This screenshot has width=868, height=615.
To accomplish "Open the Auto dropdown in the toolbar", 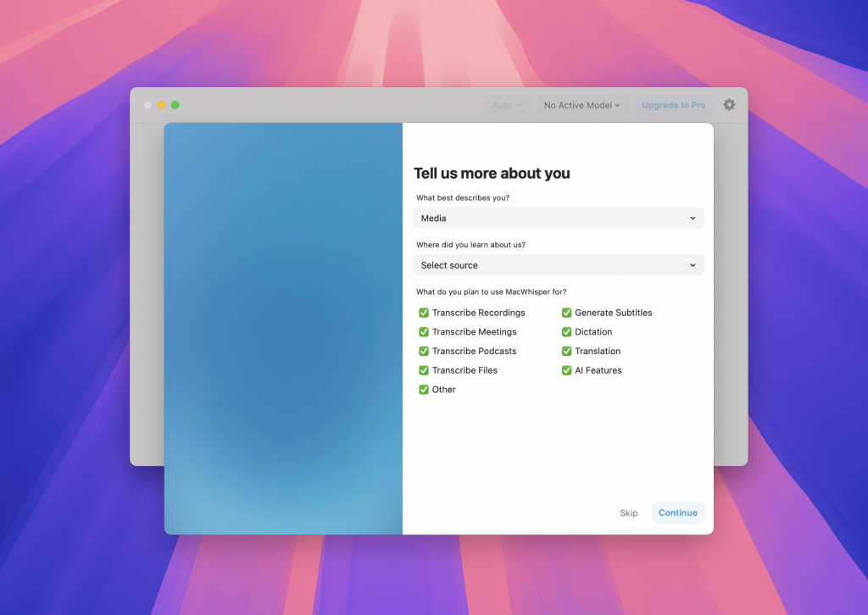I will 506,105.
